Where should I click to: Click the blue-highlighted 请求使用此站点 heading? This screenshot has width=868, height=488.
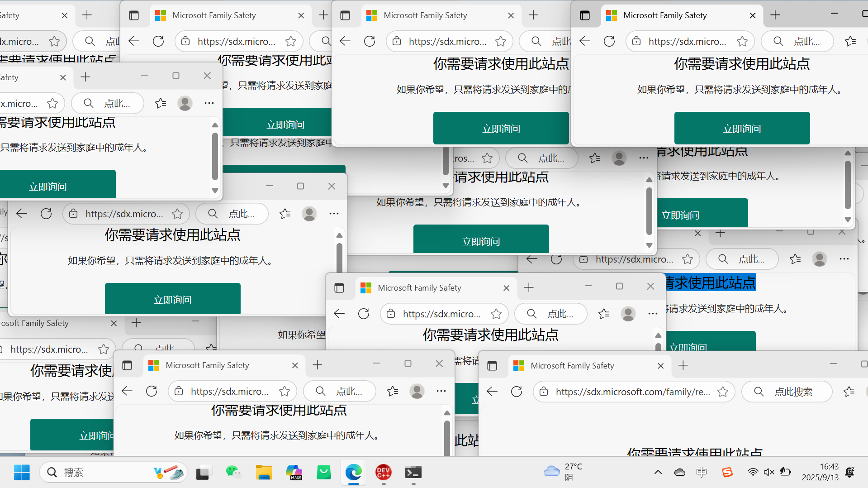710,283
